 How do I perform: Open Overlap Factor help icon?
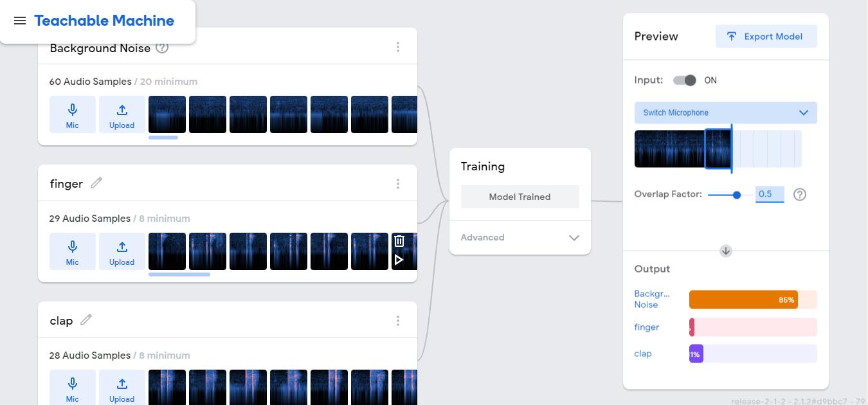(800, 194)
